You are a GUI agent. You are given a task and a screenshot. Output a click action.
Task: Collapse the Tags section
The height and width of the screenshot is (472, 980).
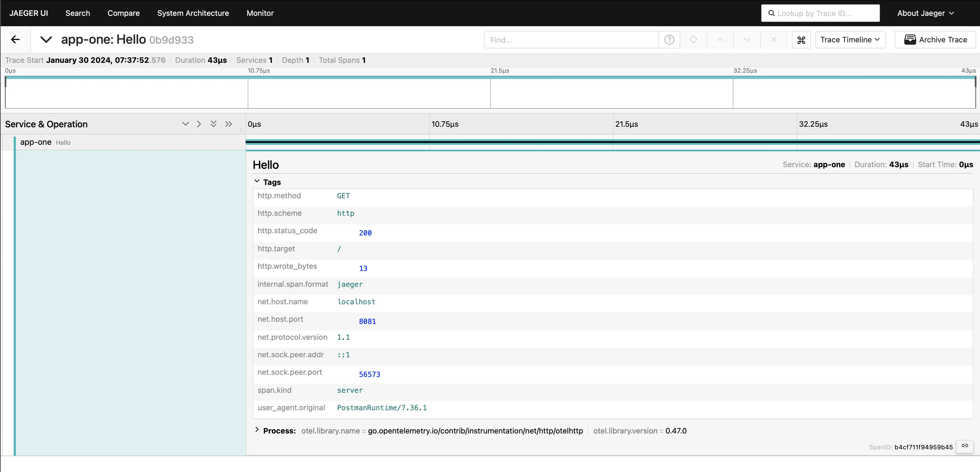[267, 182]
